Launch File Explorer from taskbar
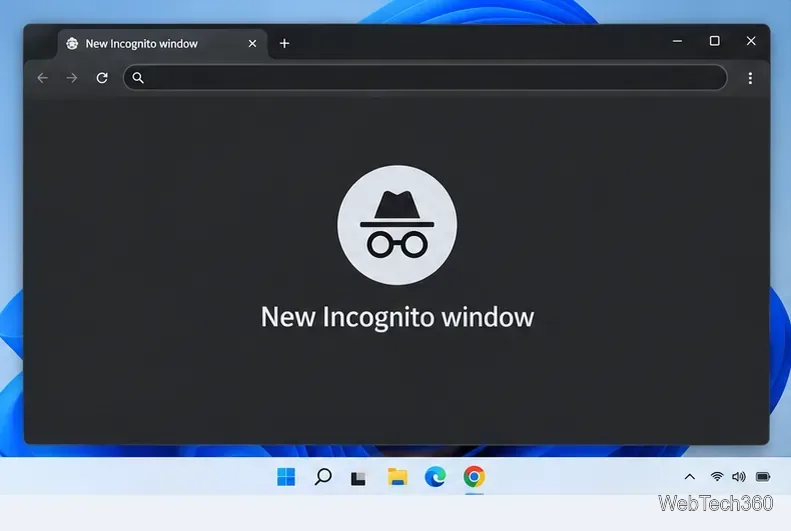This screenshot has height=531, width=791. 398,477
